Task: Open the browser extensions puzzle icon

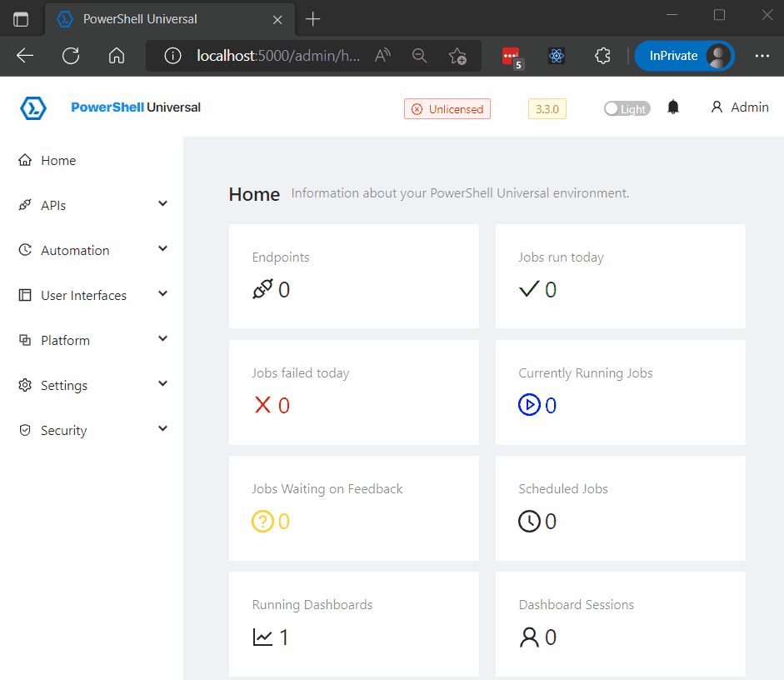Action: (602, 56)
